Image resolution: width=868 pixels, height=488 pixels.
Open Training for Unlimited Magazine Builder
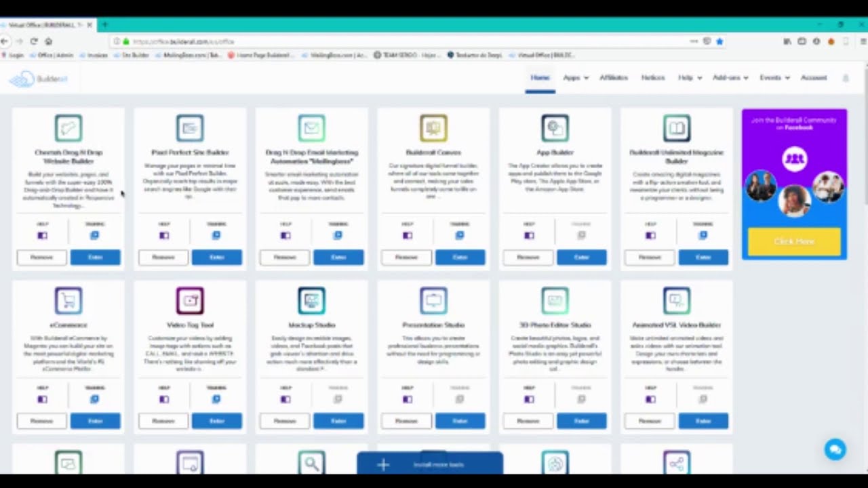pos(703,235)
